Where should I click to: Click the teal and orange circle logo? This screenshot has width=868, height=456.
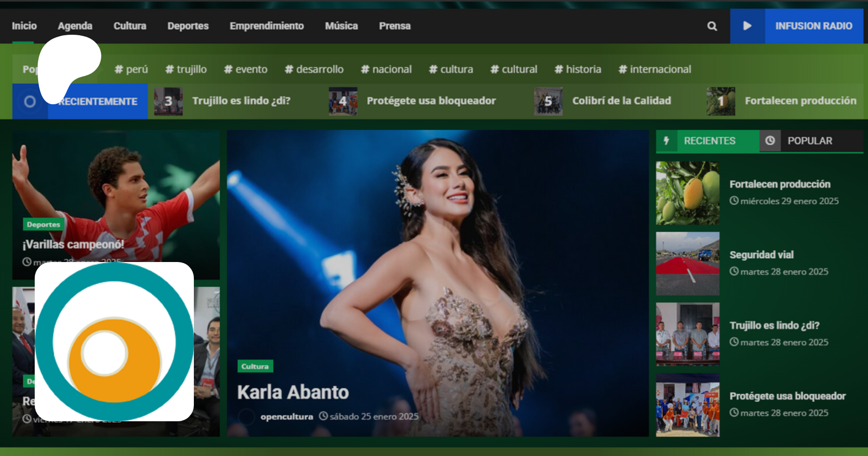[114, 342]
